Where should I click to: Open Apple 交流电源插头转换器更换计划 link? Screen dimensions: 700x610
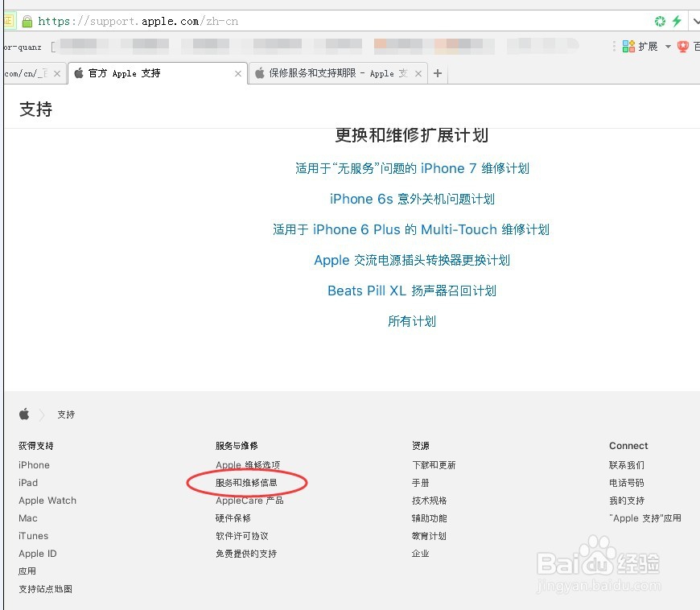412,260
